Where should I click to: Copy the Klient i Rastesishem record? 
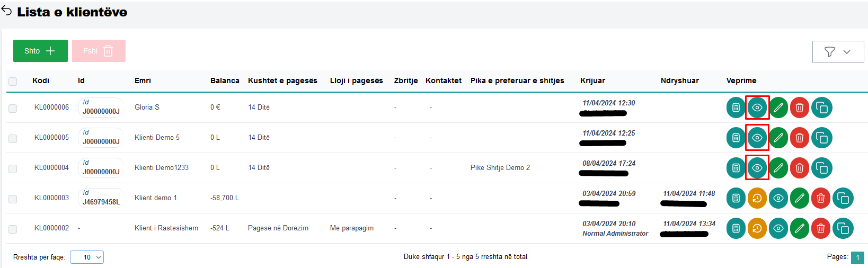[x=843, y=228]
